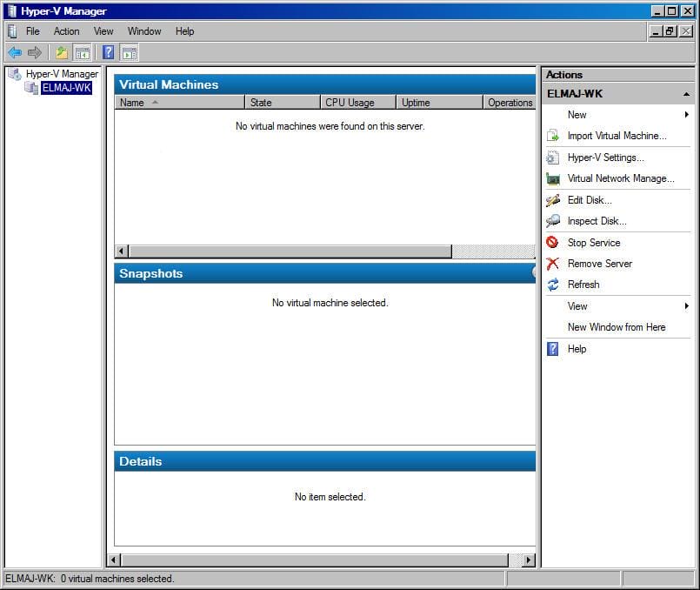This screenshot has width=700, height=590.
Task: Click Stop Service action
Action: pyautogui.click(x=594, y=243)
